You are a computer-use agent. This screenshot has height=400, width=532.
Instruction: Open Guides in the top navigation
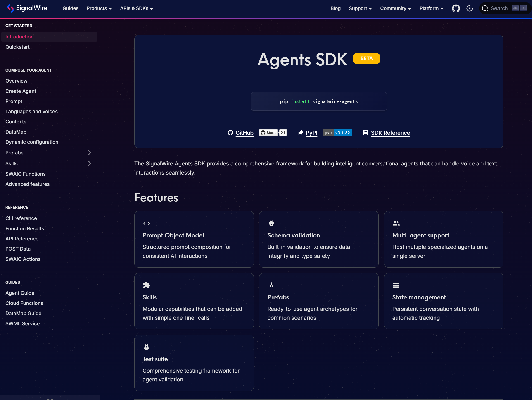coord(71,8)
